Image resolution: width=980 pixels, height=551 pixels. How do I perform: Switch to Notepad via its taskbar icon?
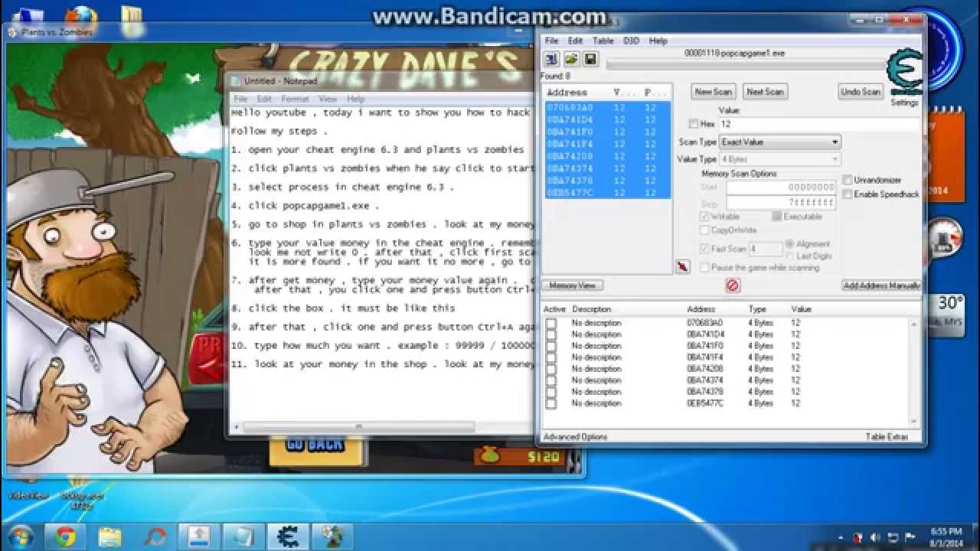pyautogui.click(x=243, y=536)
